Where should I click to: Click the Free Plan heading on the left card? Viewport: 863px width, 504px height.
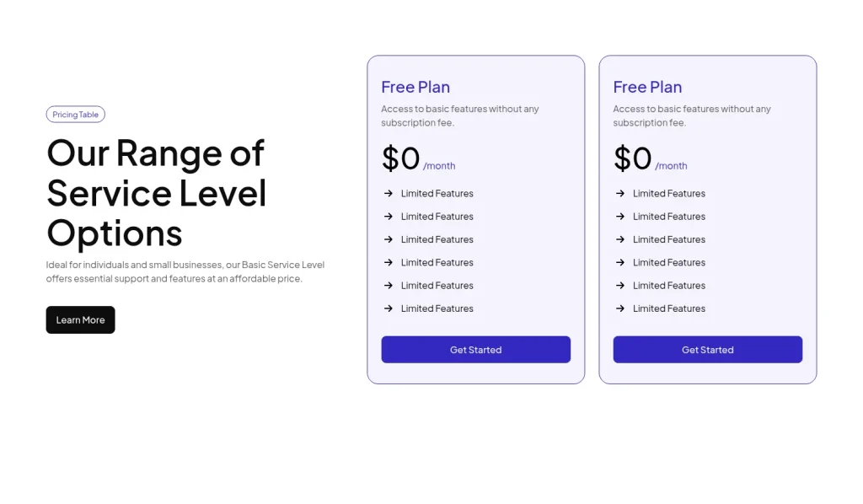coord(415,87)
